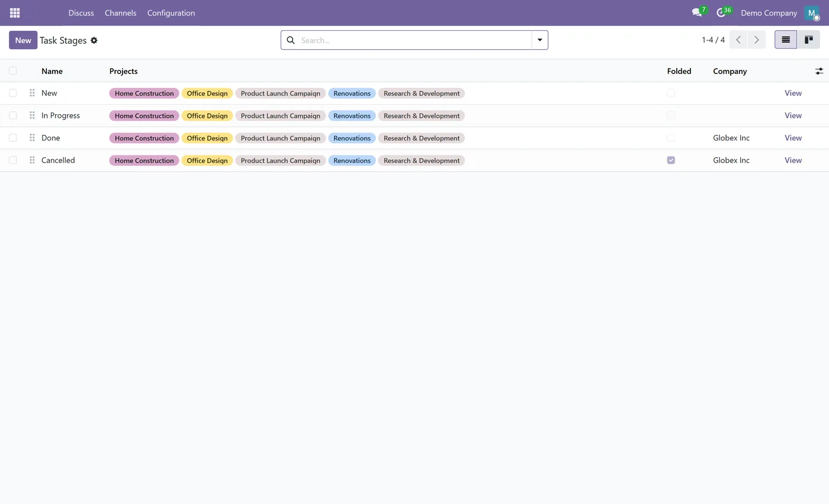The height and width of the screenshot is (504, 829).
Task: Click the stage name 'Cancelled'
Action: (x=58, y=160)
